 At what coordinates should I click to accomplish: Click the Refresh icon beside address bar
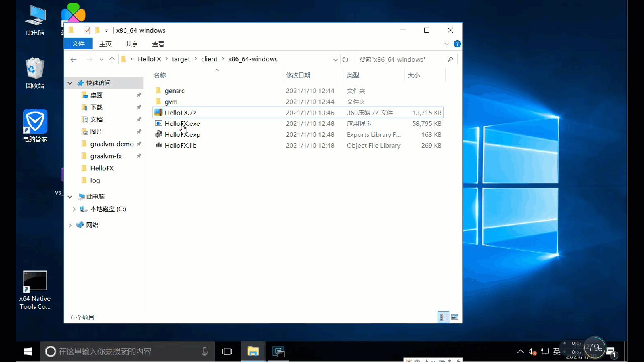coord(345,59)
